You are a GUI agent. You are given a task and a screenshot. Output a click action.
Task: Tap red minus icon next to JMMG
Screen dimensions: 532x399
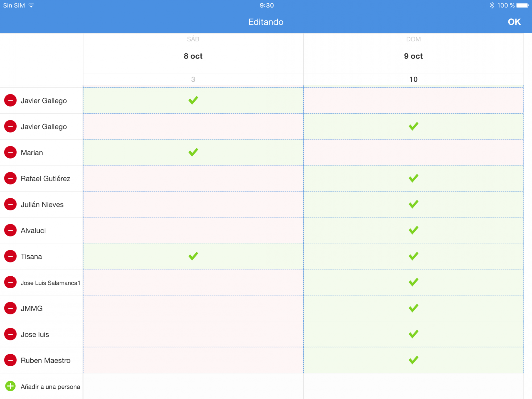(10, 308)
